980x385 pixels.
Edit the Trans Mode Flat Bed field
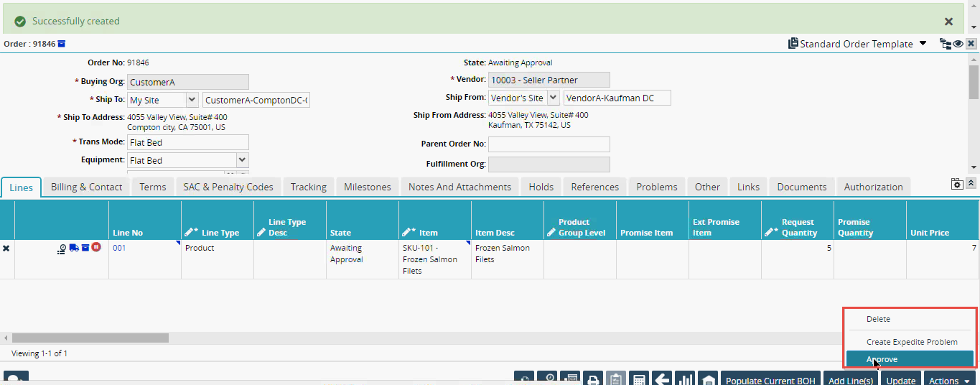188,142
